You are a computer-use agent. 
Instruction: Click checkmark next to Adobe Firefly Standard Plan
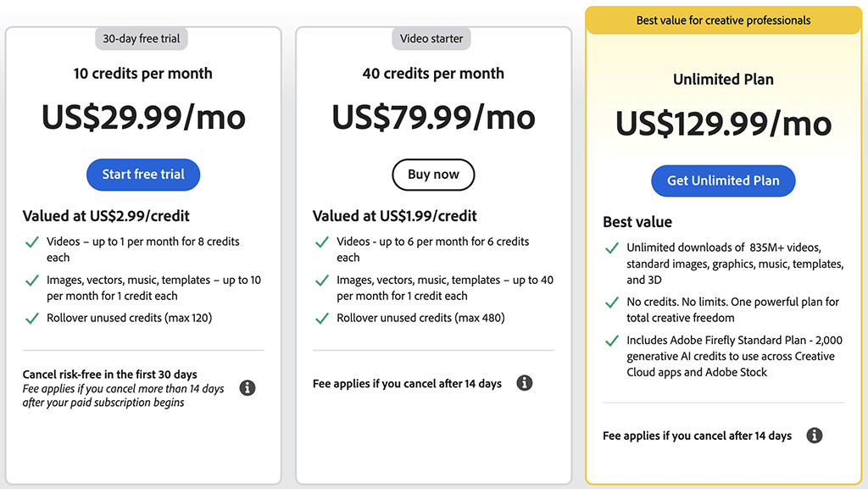click(612, 341)
